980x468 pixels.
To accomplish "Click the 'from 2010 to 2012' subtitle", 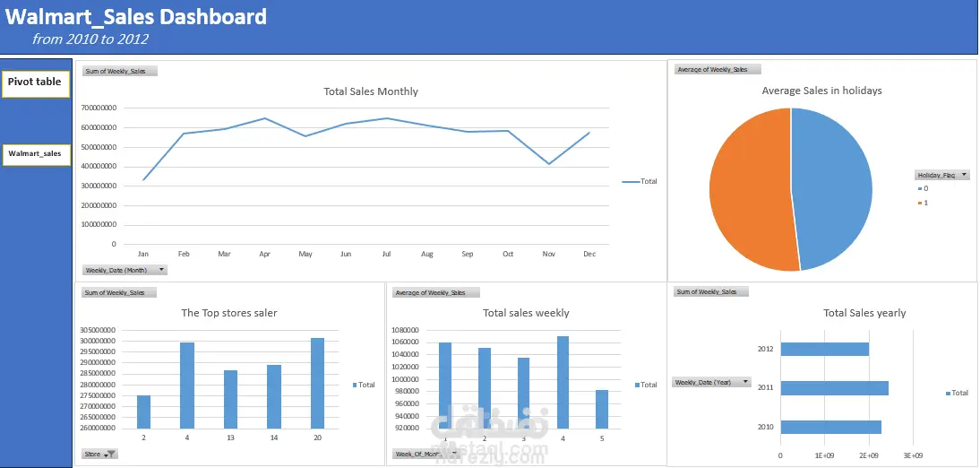I will [x=90, y=39].
